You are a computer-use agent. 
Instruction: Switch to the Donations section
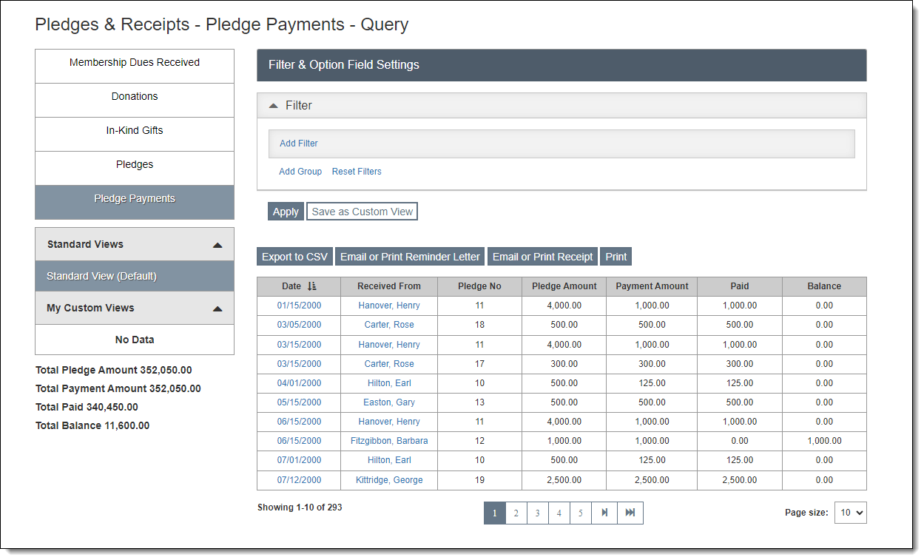point(135,97)
